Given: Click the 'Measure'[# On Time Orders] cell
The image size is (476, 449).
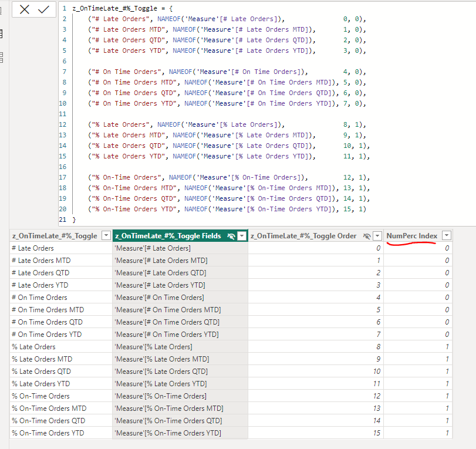Looking at the screenshot, I should point(164,297).
